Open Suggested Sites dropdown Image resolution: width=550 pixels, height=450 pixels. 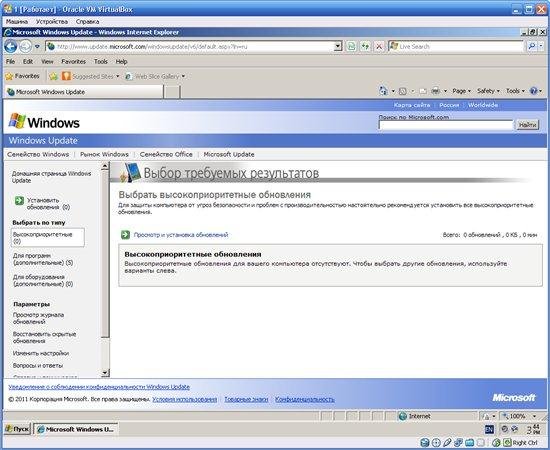(x=90, y=76)
